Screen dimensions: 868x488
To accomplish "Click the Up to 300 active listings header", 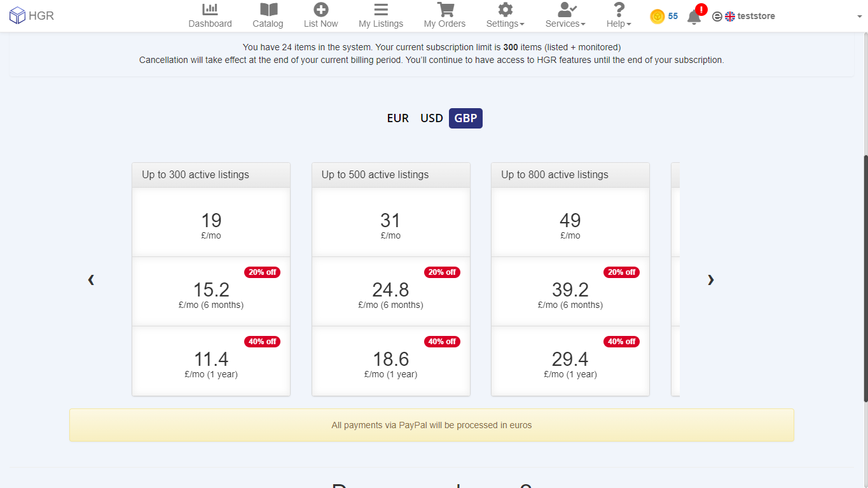I will tap(211, 175).
